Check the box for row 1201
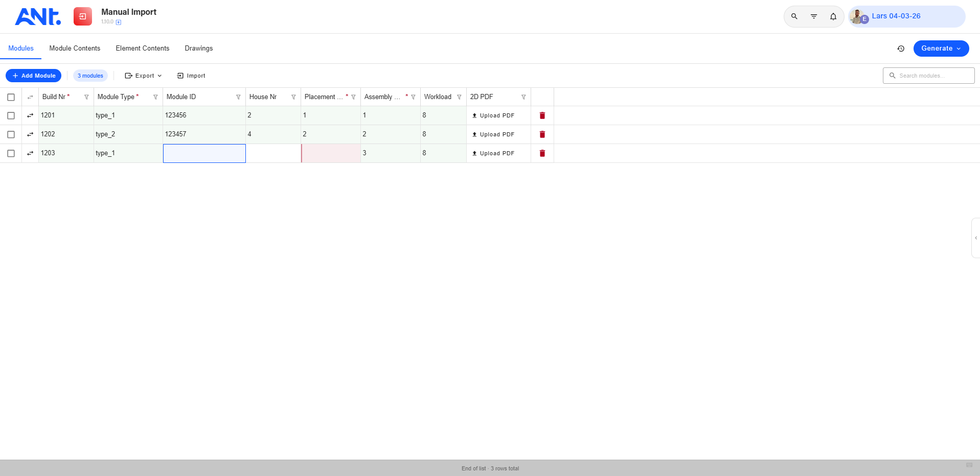 point(11,115)
